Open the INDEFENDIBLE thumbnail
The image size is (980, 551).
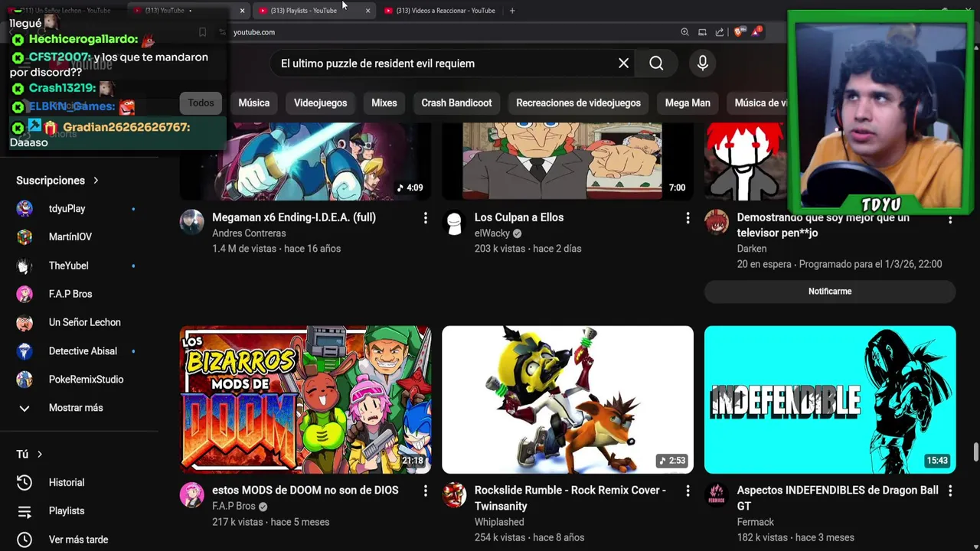830,400
